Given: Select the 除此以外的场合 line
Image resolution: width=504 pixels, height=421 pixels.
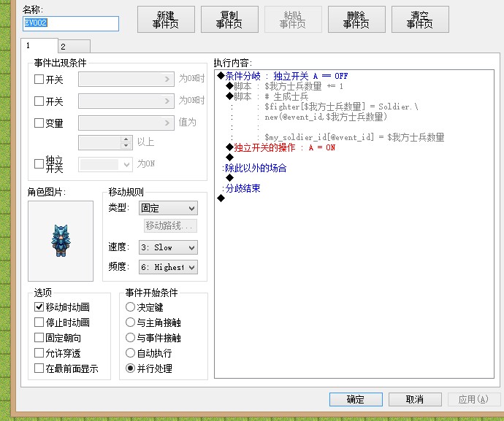Looking at the screenshot, I should [255, 168].
